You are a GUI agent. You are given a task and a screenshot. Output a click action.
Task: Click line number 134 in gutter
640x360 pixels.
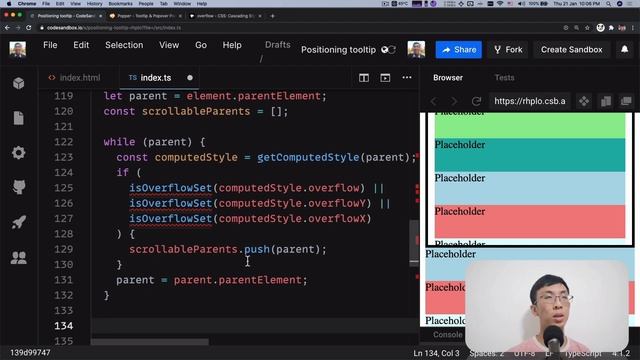tap(64, 326)
